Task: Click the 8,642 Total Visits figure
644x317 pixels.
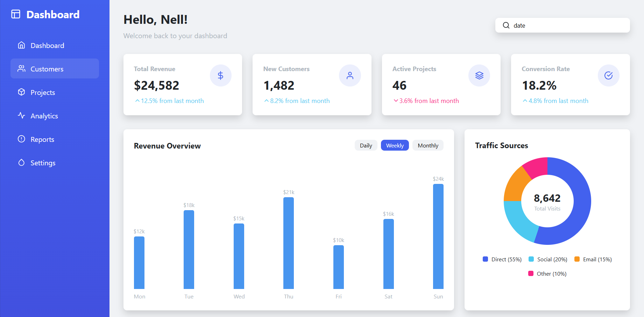Action: (547, 198)
